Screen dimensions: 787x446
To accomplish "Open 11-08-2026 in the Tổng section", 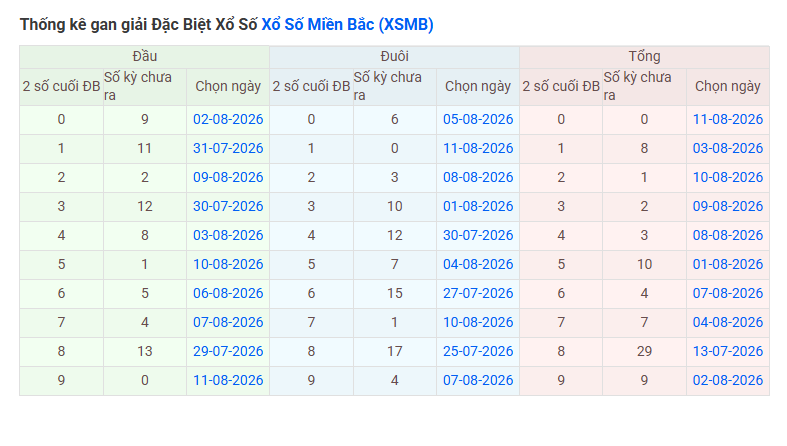I will 728,119.
